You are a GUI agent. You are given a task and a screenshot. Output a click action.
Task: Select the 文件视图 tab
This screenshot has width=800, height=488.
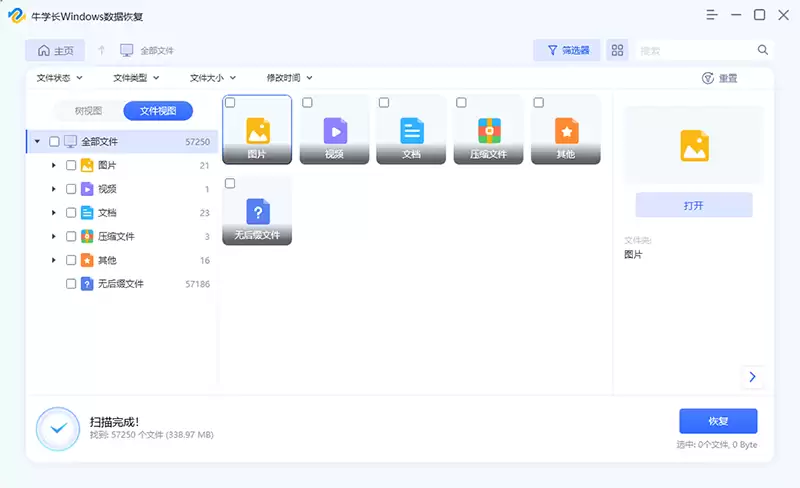pyautogui.click(x=158, y=111)
